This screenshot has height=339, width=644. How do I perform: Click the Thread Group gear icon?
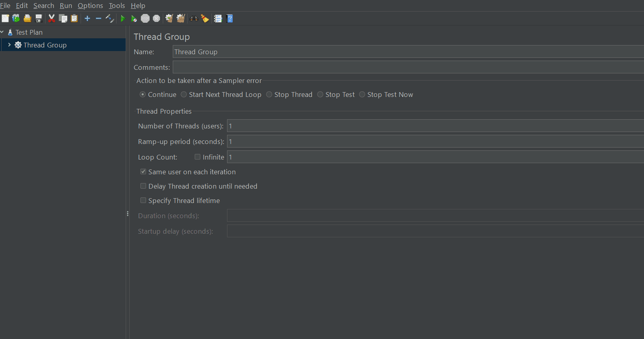[18, 45]
